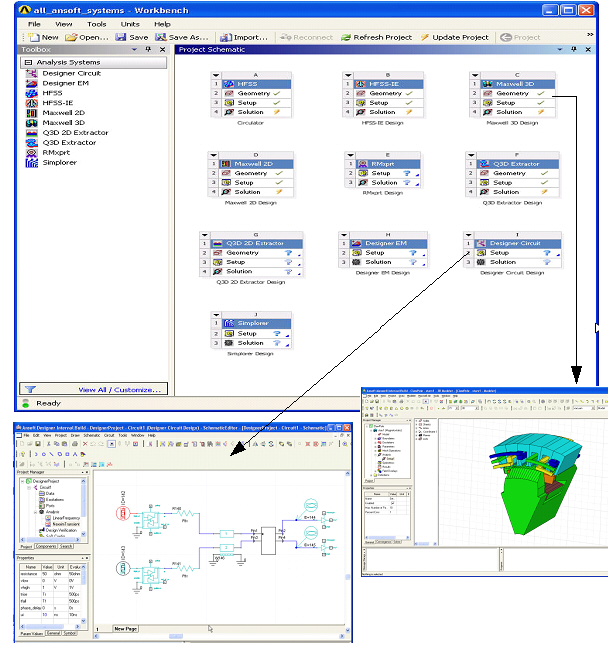Click RMxprt in the toolbox list
The image size is (609, 653).
[x=59, y=152]
